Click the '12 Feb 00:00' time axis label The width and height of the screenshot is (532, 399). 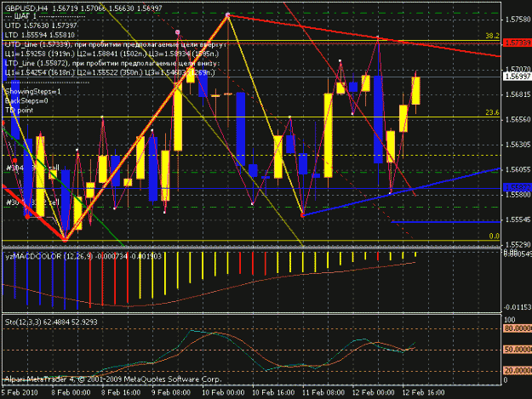click(x=373, y=392)
